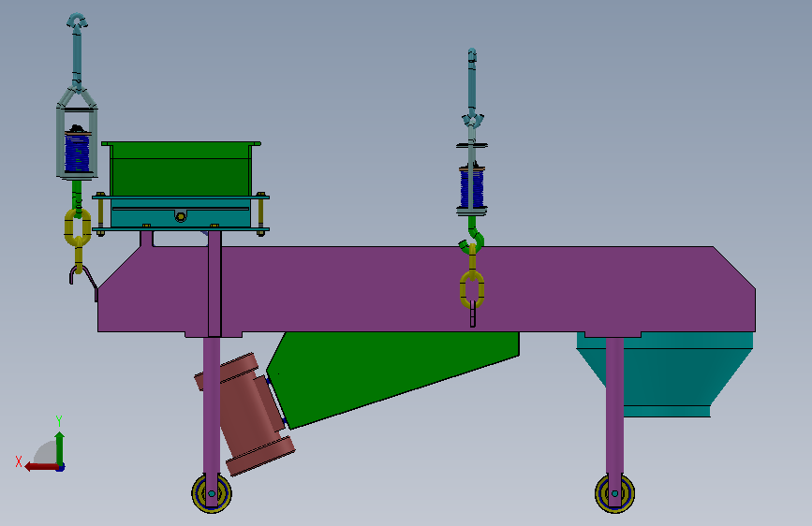
Task: Select the right yellow chain link
Action: pyautogui.click(x=472, y=290)
